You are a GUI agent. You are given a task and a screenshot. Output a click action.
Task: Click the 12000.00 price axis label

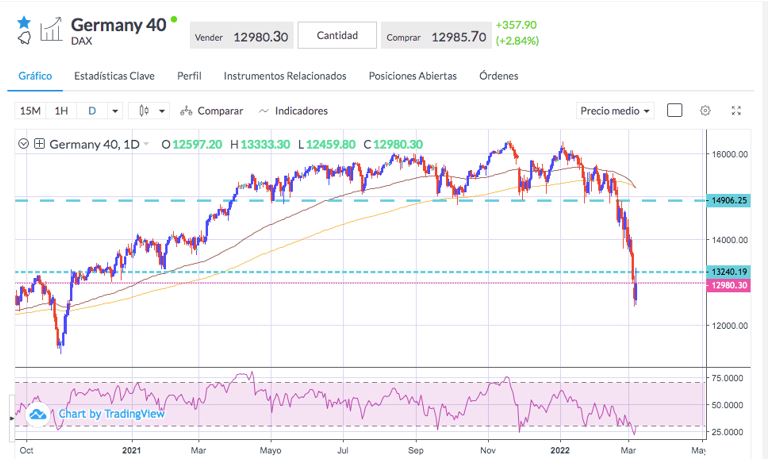point(730,326)
